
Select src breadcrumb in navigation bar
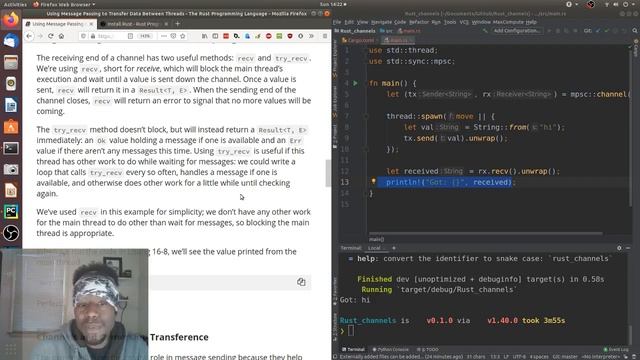tap(387, 31)
